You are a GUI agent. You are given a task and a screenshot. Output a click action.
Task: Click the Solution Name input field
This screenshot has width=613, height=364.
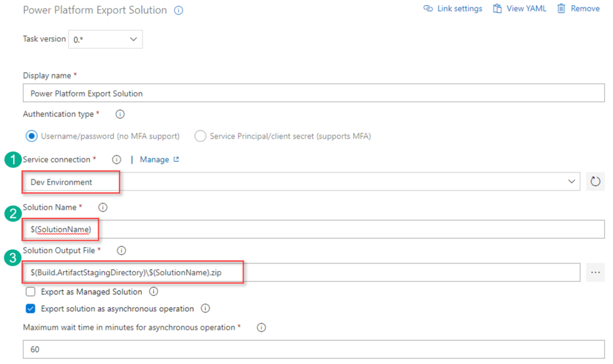[x=314, y=229]
